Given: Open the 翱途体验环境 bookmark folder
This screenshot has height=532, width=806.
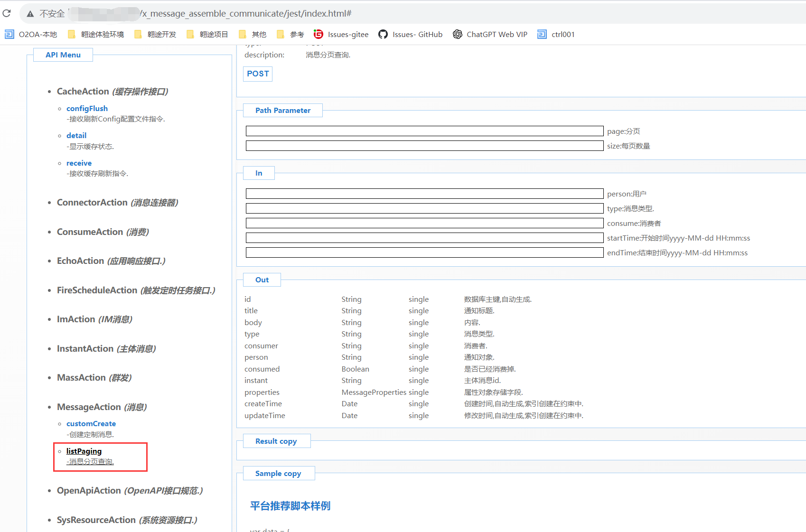Looking at the screenshot, I should point(96,34).
